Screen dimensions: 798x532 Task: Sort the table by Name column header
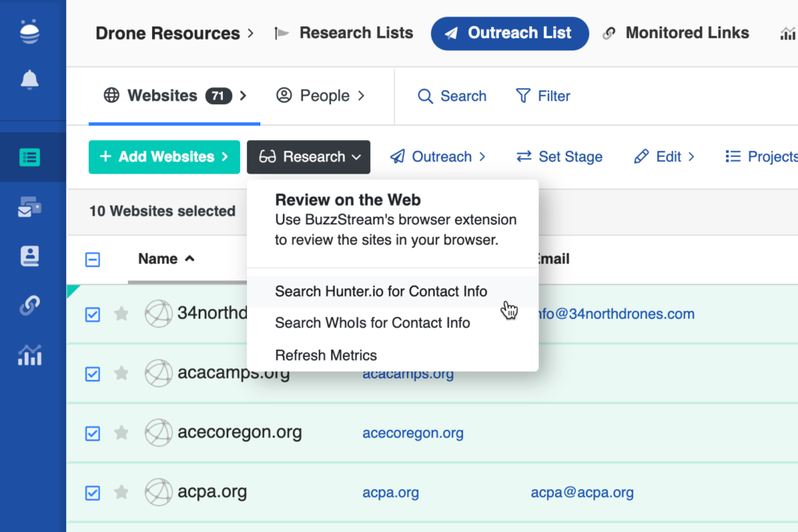[x=158, y=259]
